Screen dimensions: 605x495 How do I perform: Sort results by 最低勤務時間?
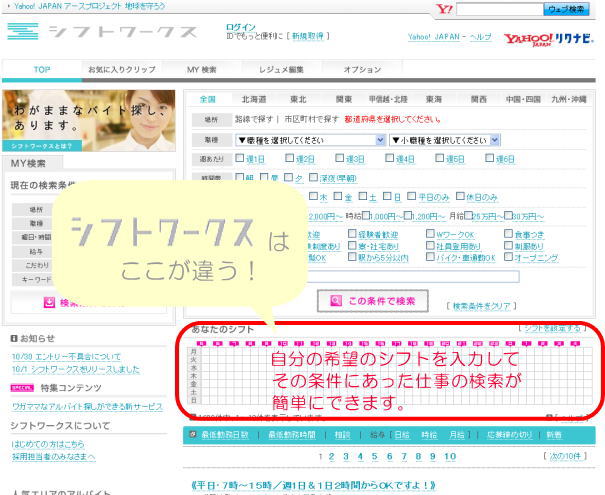click(x=292, y=435)
